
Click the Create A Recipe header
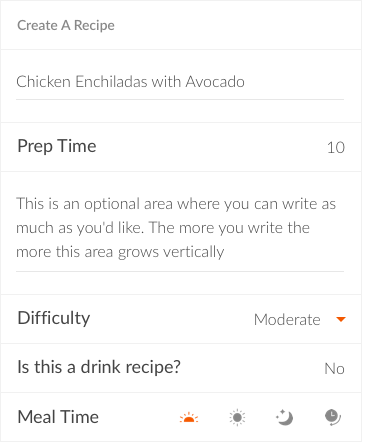coord(66,25)
